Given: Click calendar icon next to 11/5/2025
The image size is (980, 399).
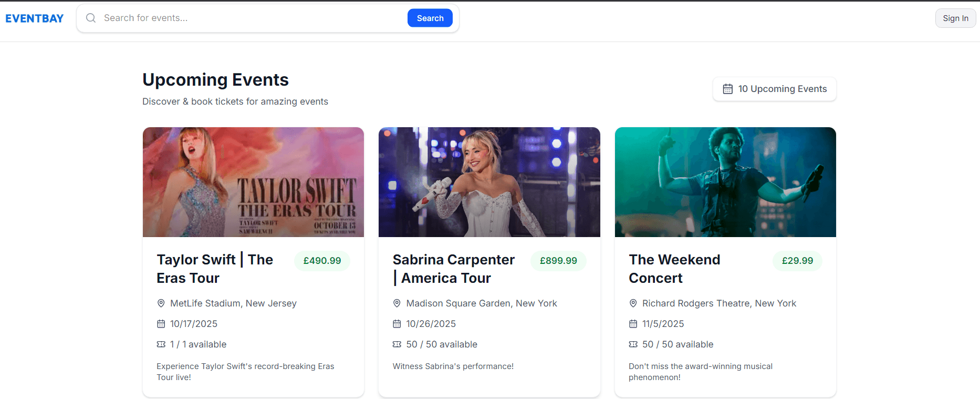Looking at the screenshot, I should tap(633, 324).
